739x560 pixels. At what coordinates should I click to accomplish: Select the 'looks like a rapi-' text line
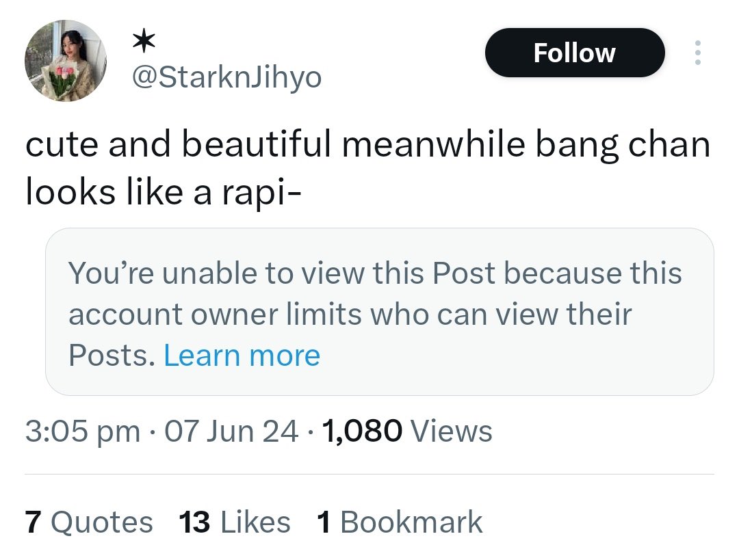[163, 192]
